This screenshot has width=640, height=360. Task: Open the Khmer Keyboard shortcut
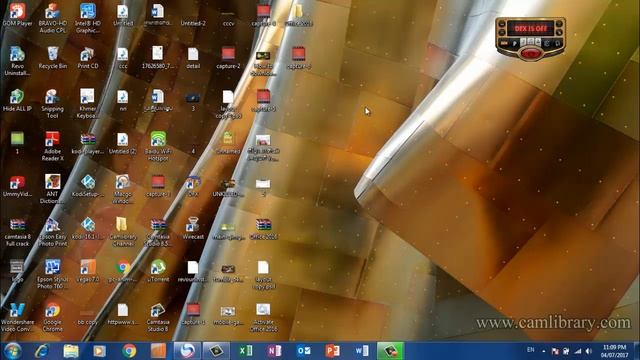pyautogui.click(x=88, y=104)
